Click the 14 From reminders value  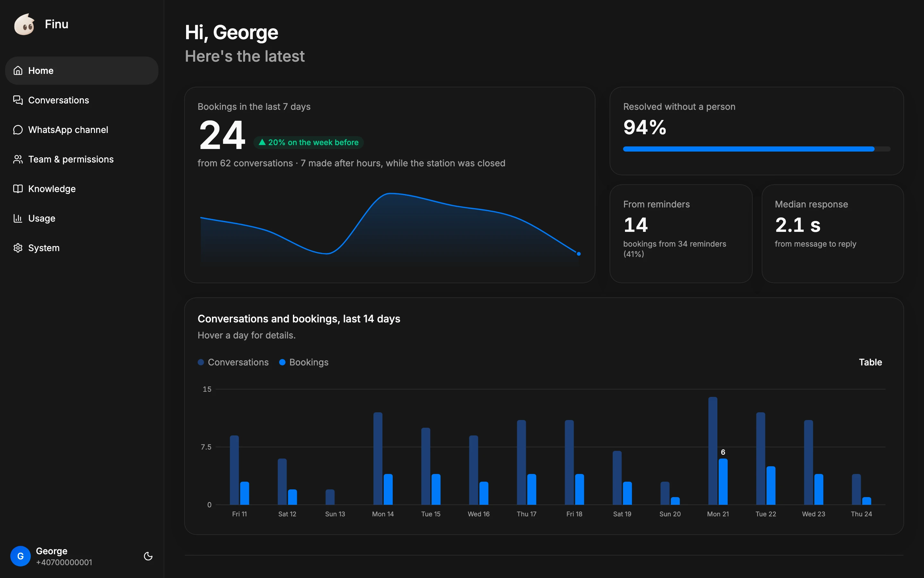(x=635, y=225)
